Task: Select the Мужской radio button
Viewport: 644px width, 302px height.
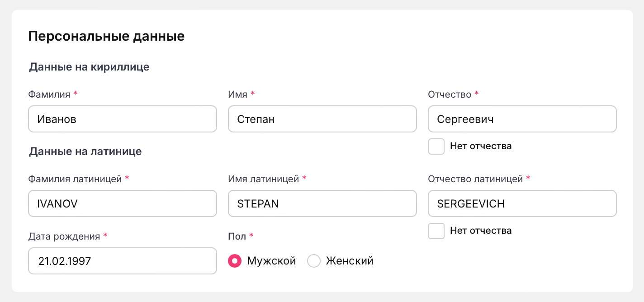Action: (x=235, y=261)
